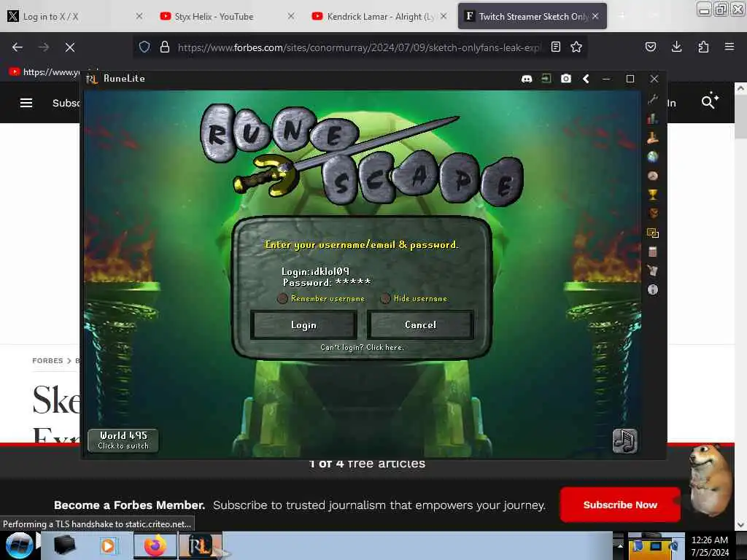
Task: Open the gold trophy icon panel
Action: (x=653, y=194)
